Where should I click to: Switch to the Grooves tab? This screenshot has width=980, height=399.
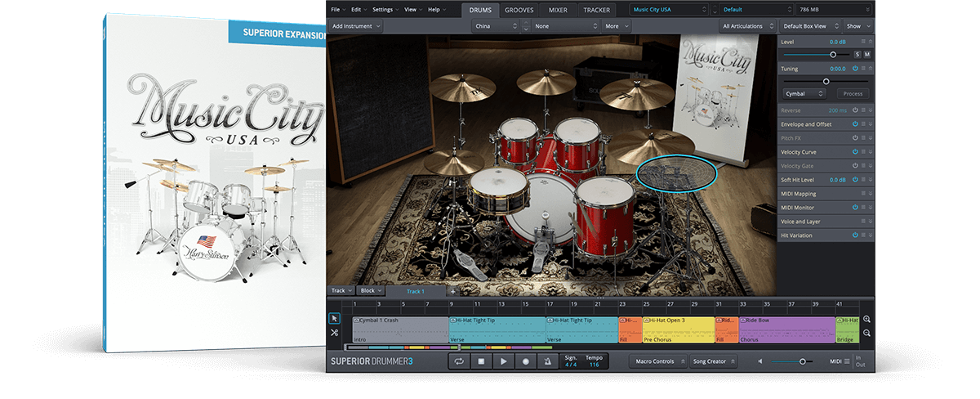pos(519,10)
